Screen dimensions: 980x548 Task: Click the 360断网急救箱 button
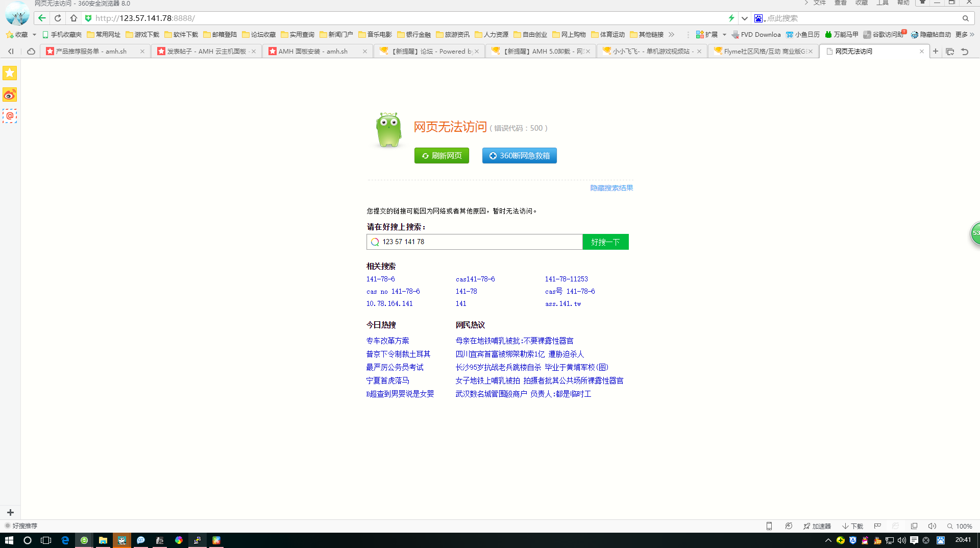tap(519, 156)
